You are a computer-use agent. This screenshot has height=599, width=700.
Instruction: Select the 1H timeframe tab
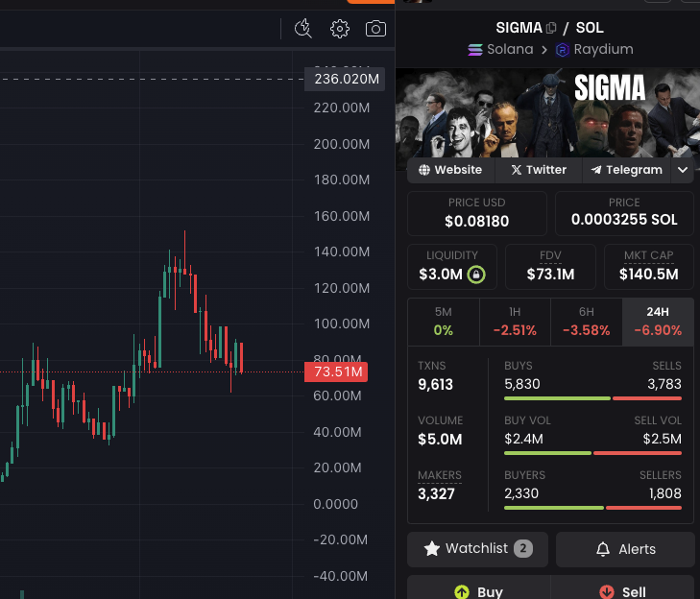click(x=515, y=322)
